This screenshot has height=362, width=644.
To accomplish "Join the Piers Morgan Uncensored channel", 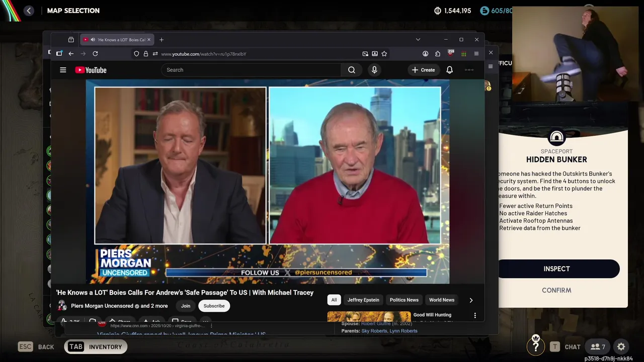I will (x=186, y=306).
